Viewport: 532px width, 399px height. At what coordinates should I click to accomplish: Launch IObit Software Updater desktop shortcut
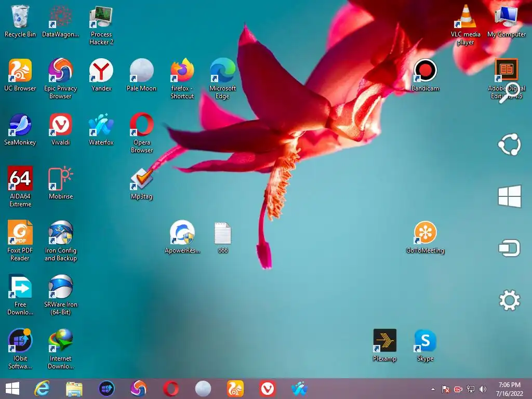pos(20,349)
